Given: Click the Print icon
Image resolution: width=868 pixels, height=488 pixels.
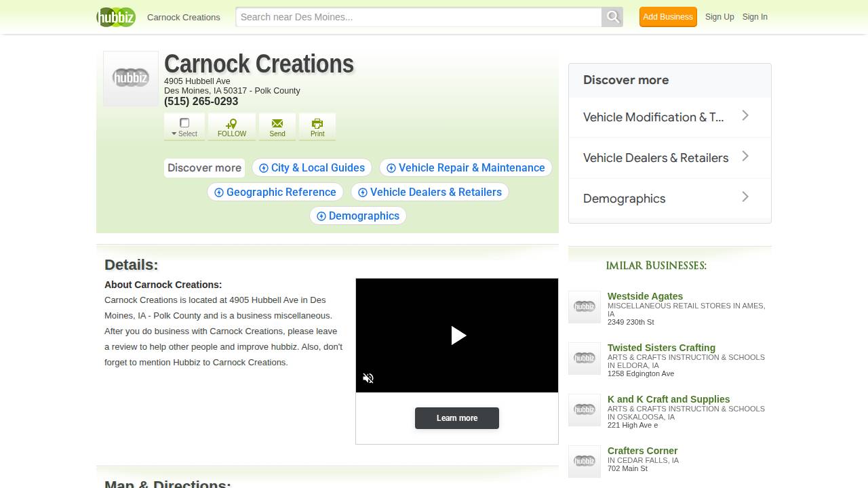Looking at the screenshot, I should (x=317, y=124).
